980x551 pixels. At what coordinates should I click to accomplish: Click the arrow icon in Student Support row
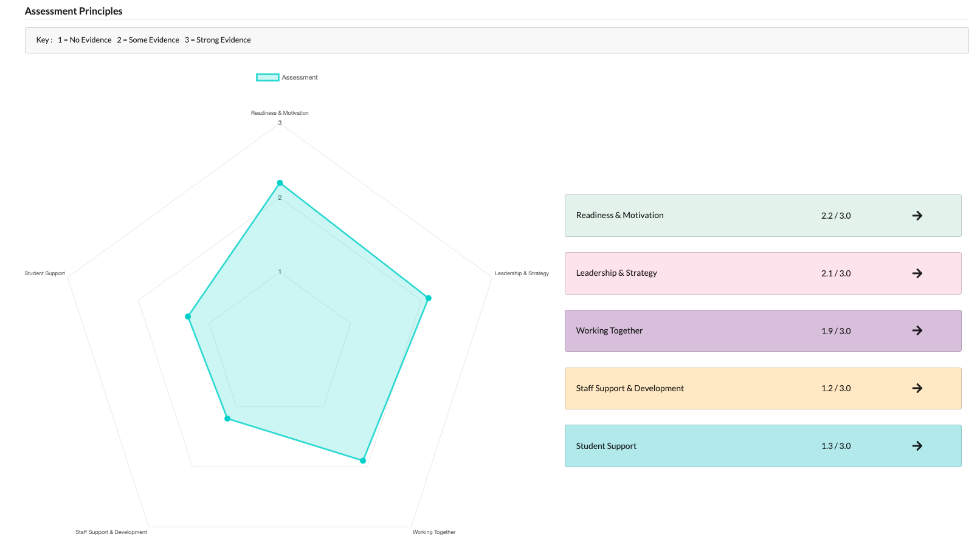tap(917, 446)
